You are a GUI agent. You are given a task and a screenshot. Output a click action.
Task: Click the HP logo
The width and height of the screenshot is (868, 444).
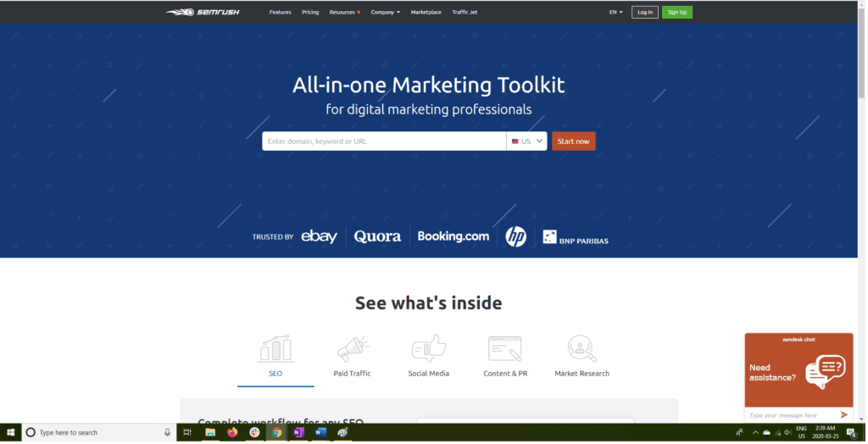pos(516,237)
